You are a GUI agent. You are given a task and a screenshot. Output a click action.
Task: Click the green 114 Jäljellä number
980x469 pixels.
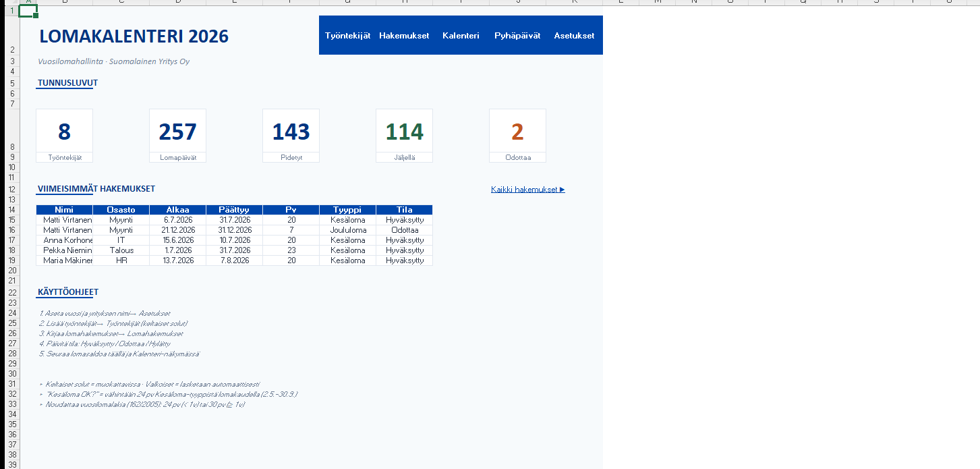[404, 132]
